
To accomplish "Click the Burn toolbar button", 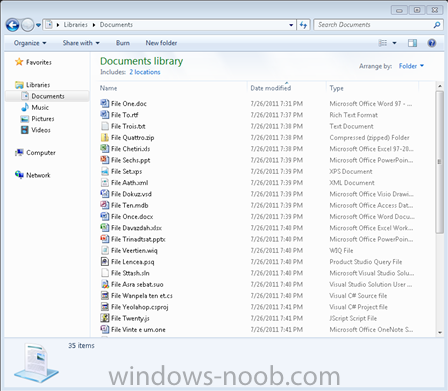I will 123,43.
